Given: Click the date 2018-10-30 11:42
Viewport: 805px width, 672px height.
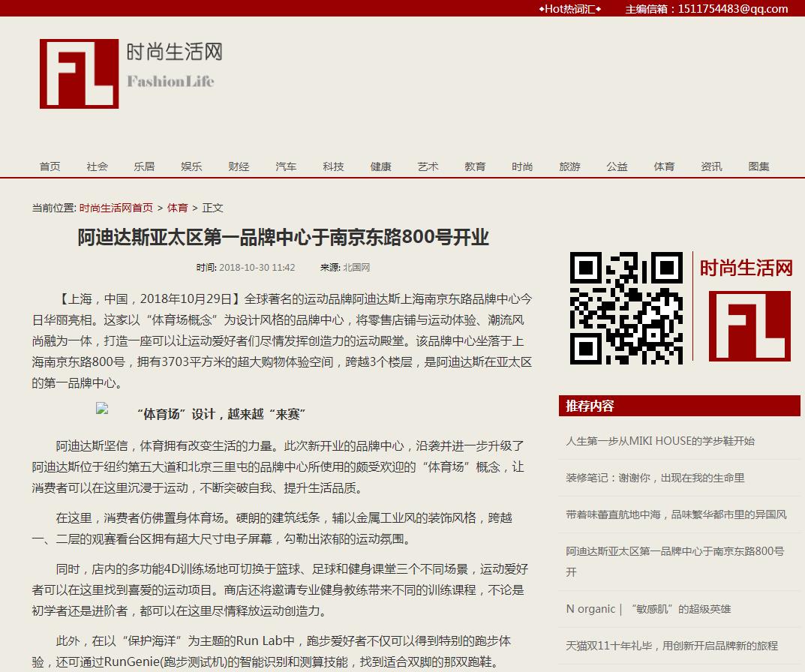Looking at the screenshot, I should click(257, 268).
